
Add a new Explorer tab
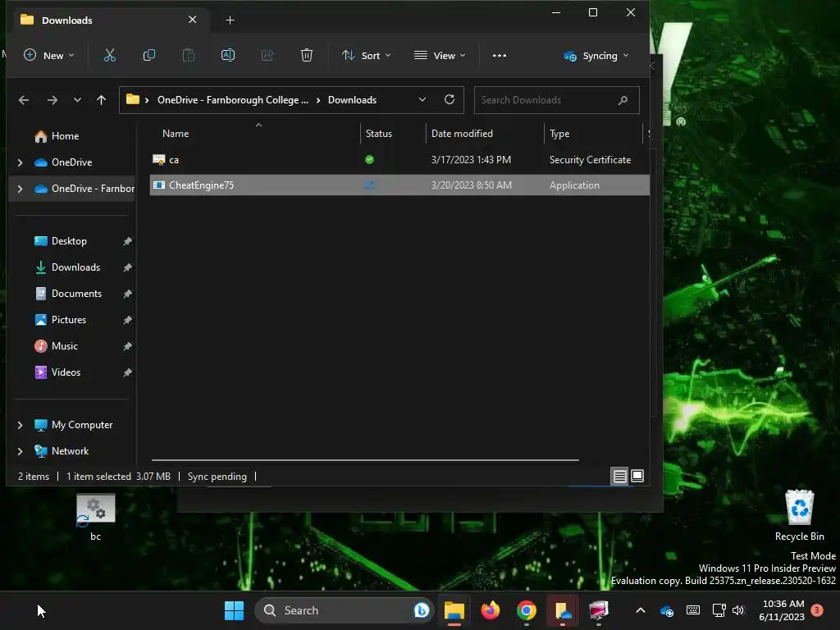[x=230, y=21]
